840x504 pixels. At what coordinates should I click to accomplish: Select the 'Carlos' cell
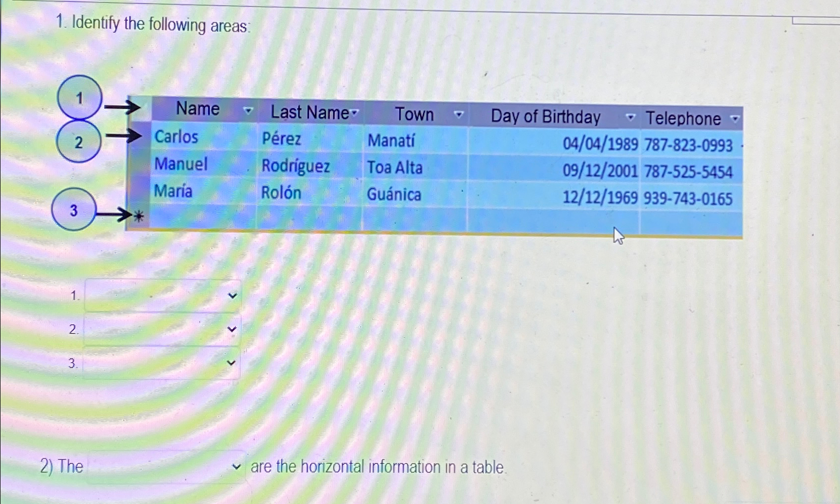coord(203,137)
